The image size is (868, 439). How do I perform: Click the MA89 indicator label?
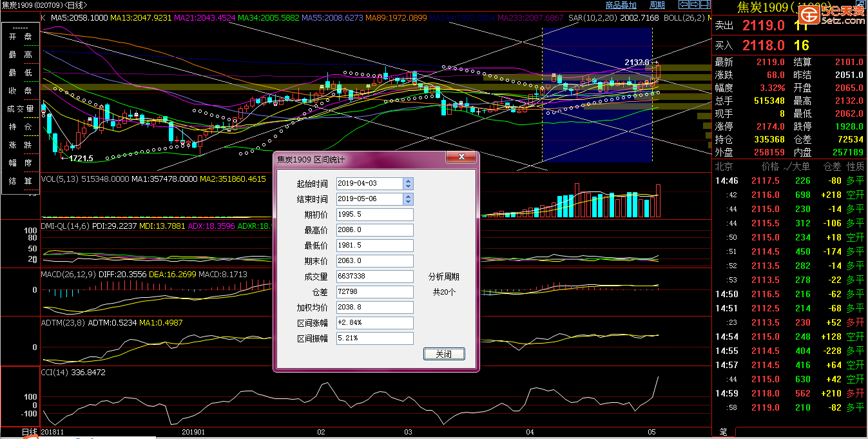(396, 18)
